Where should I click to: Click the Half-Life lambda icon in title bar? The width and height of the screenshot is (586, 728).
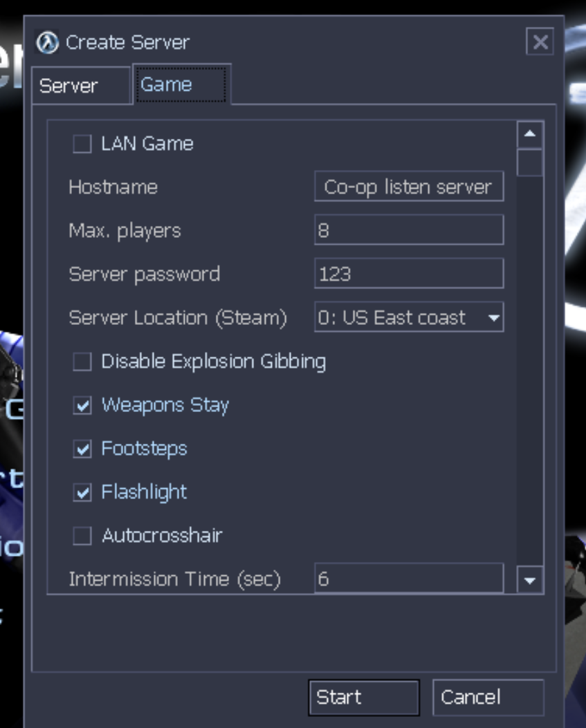coord(48,43)
